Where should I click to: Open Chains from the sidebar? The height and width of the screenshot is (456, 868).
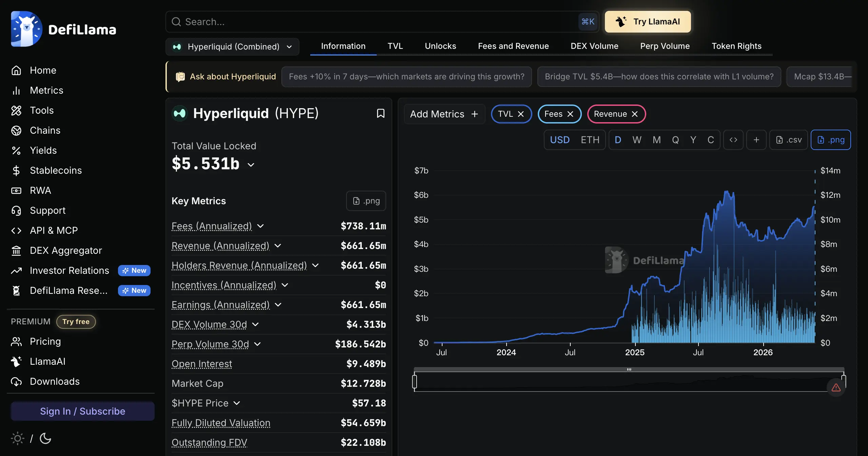coord(45,130)
